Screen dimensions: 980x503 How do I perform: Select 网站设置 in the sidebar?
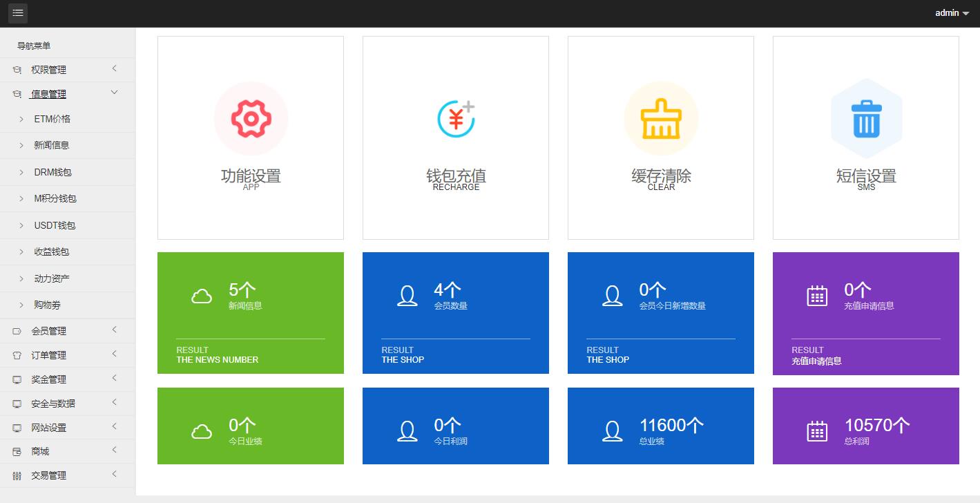tap(48, 426)
